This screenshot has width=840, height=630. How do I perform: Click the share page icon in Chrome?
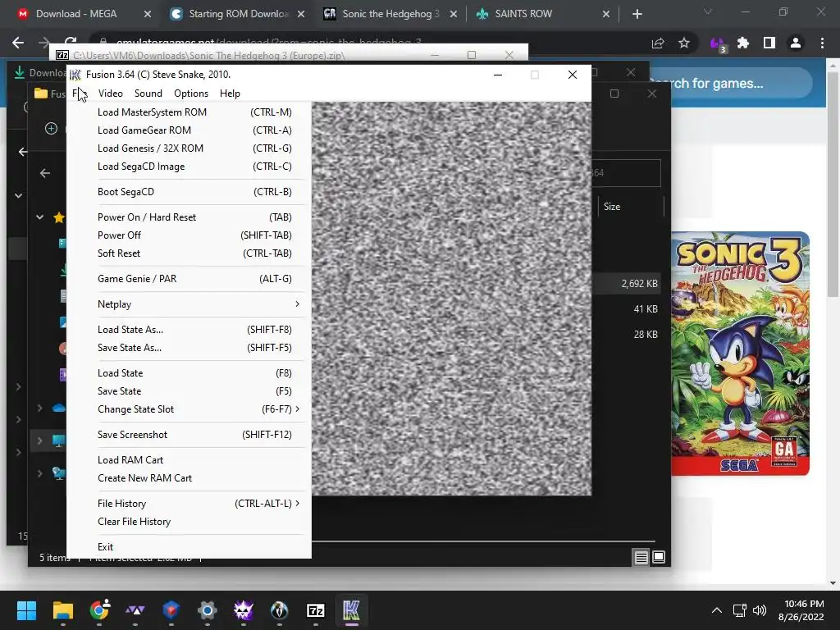click(658, 43)
